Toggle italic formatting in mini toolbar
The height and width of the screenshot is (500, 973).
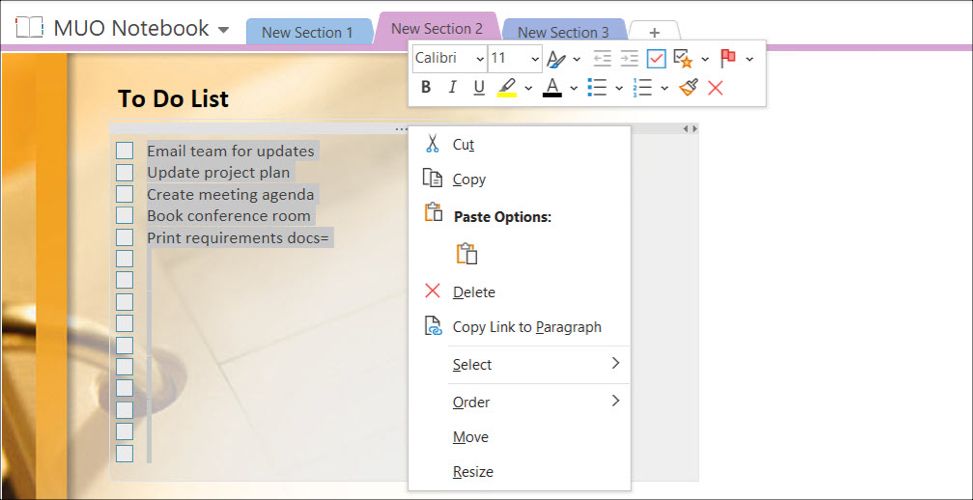452,87
